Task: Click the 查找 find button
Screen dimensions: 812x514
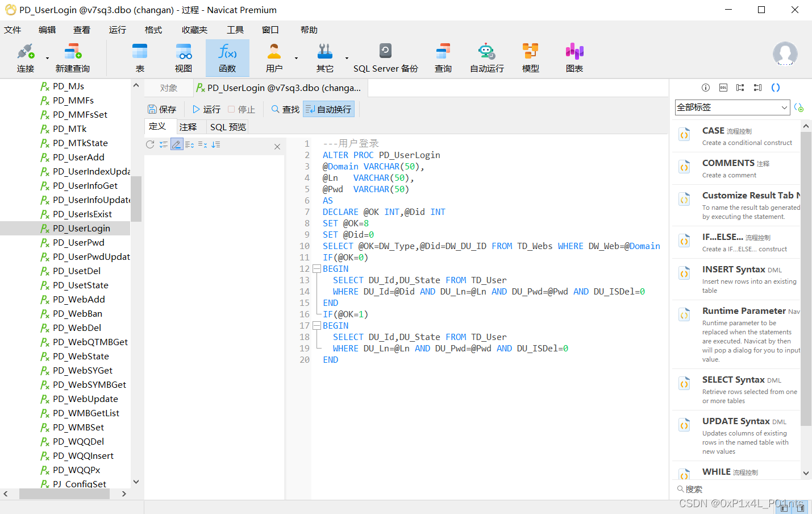Action: [285, 109]
